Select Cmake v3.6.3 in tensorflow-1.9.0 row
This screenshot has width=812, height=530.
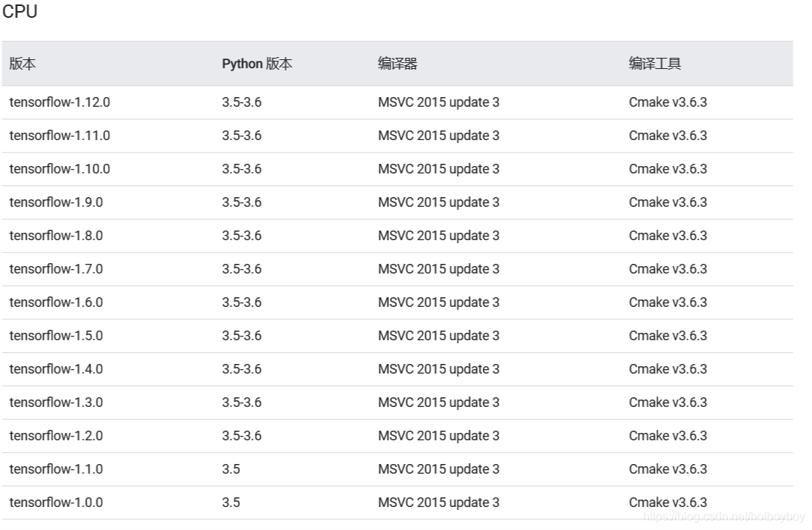668,202
